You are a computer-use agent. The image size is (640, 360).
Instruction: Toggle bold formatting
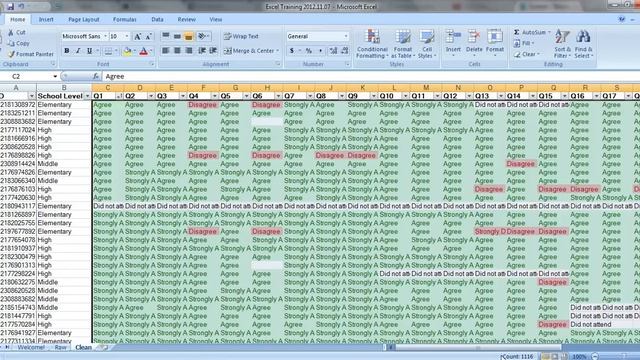67,51
